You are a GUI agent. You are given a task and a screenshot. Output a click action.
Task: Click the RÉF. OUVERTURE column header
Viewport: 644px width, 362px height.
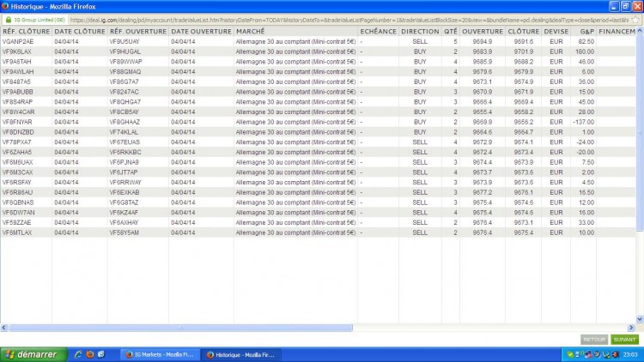coord(138,31)
